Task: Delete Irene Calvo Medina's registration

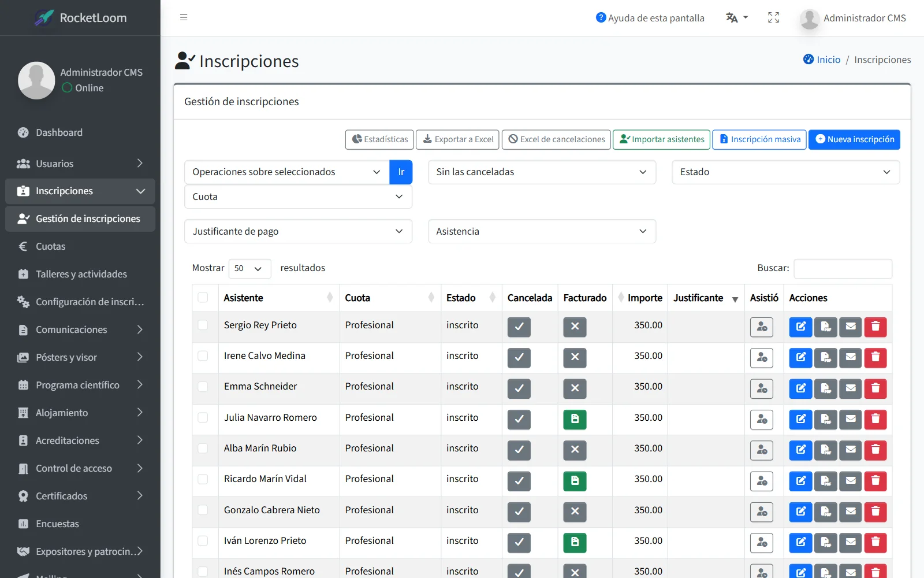Action: click(x=875, y=357)
